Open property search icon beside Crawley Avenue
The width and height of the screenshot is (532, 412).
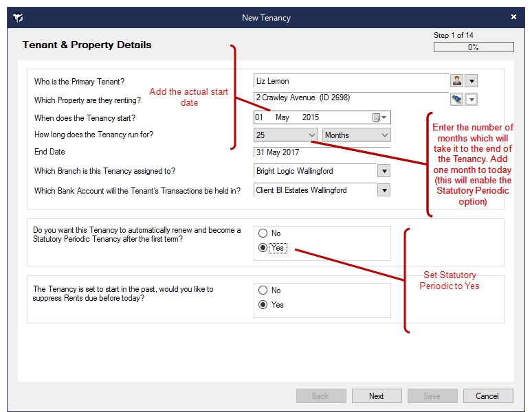point(456,100)
